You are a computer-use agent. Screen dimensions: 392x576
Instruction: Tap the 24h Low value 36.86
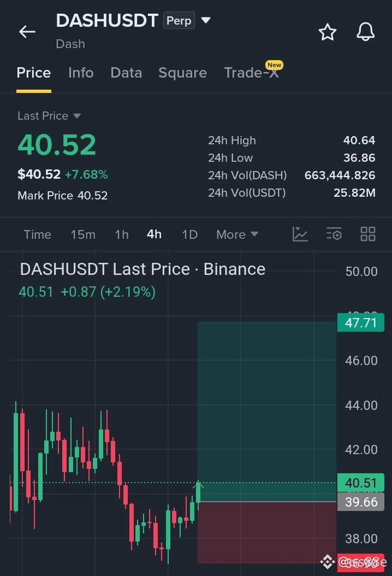coord(359,158)
